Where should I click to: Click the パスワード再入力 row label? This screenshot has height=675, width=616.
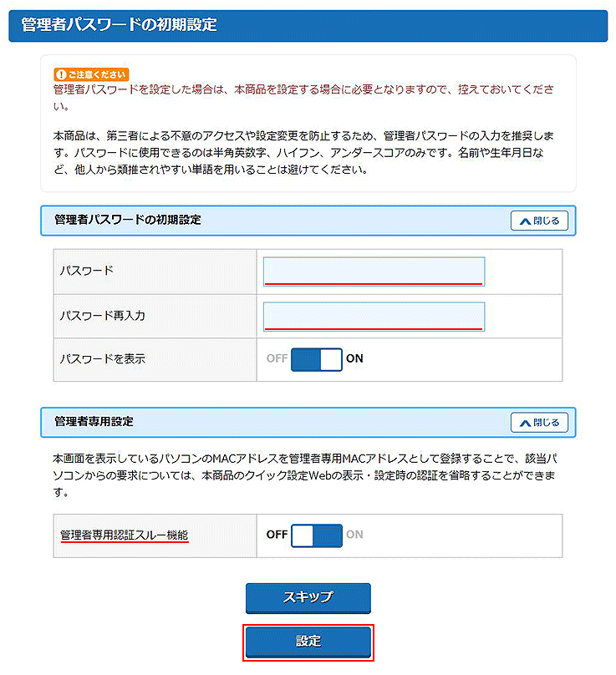pos(103,317)
